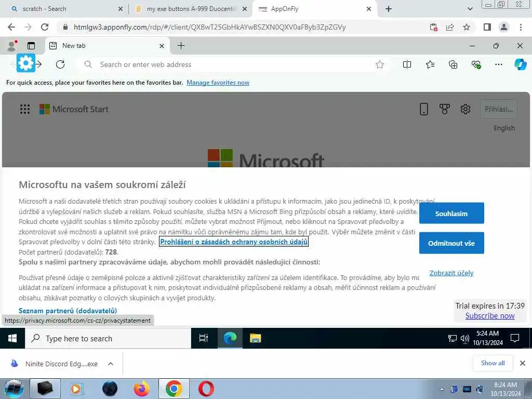Open a new Chrome tab

[x=389, y=9]
